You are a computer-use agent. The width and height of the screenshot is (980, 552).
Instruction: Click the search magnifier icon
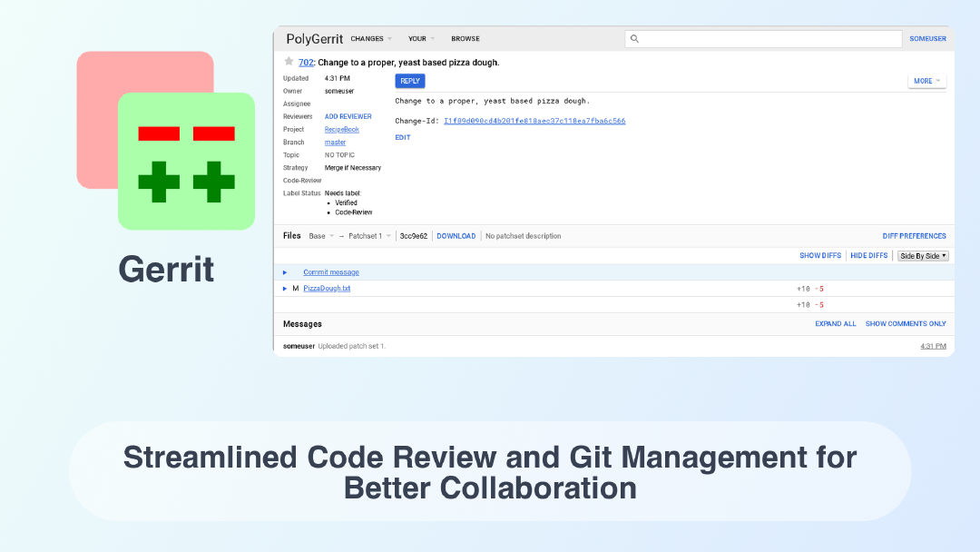(634, 39)
